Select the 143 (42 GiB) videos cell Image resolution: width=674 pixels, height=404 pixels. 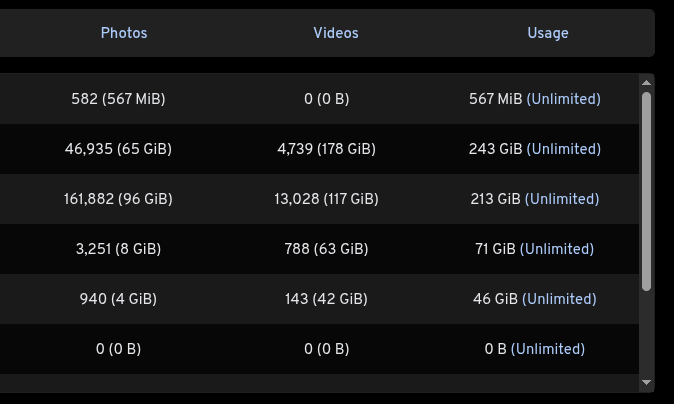pos(326,299)
